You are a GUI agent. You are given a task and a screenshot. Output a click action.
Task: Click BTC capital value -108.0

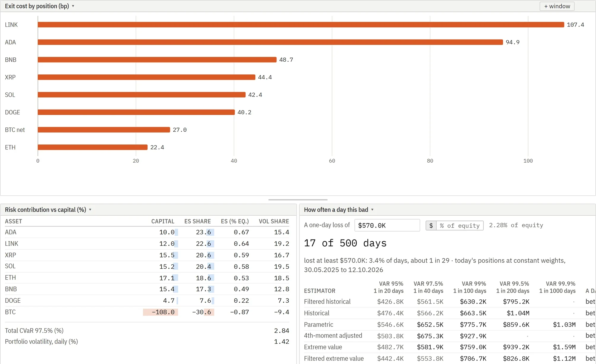(163, 312)
